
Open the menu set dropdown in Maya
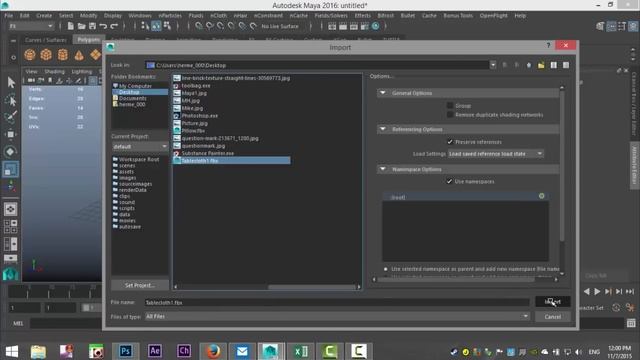point(31,26)
